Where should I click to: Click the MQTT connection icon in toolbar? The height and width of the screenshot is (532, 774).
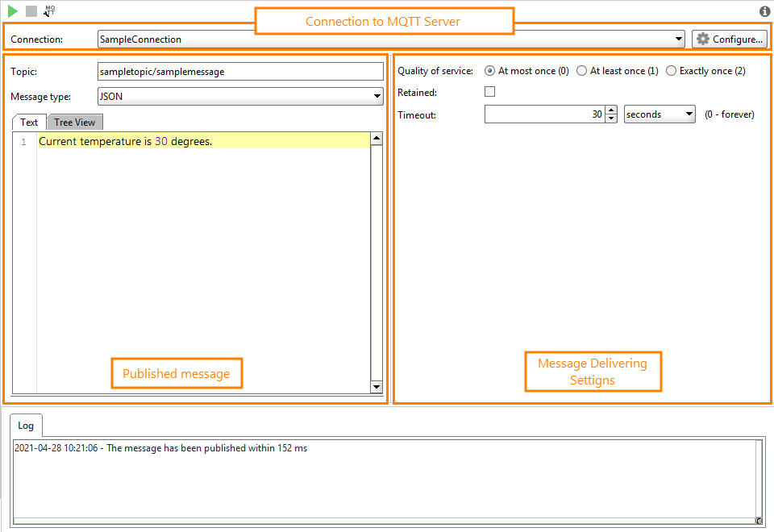(49, 10)
